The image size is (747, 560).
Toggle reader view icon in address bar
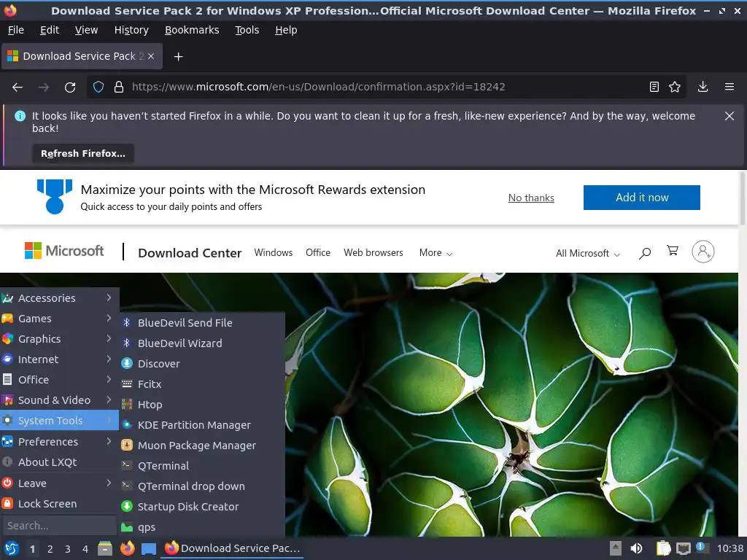click(654, 87)
